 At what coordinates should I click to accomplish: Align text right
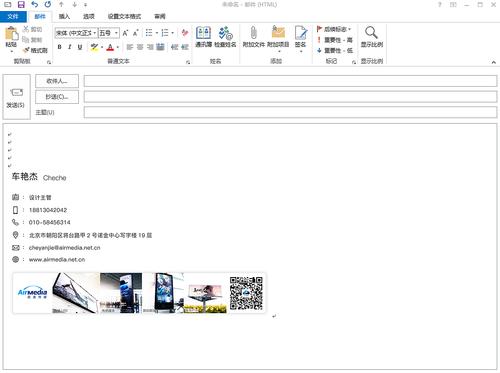[x=150, y=47]
